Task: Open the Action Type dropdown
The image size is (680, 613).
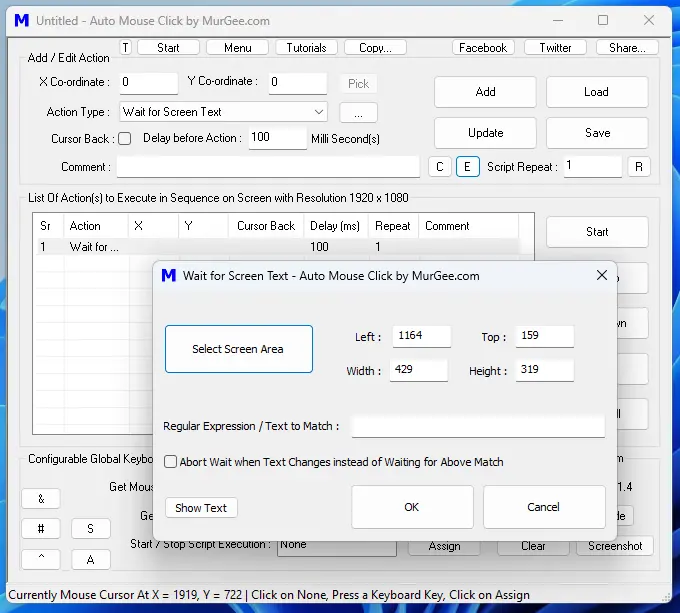Action: coord(223,112)
